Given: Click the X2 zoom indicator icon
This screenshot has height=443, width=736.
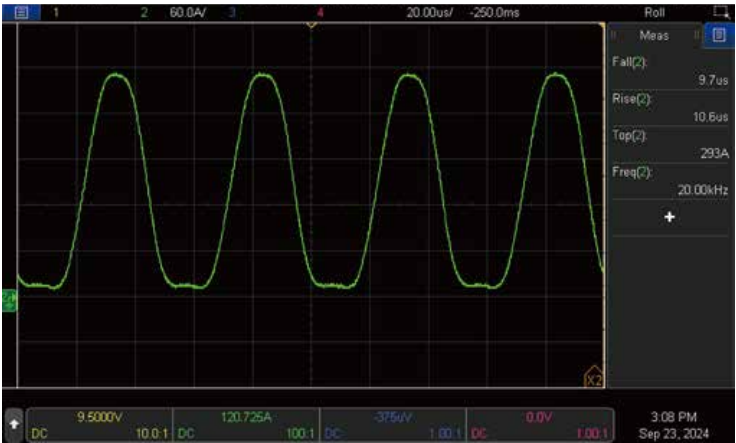Looking at the screenshot, I should point(593,377).
